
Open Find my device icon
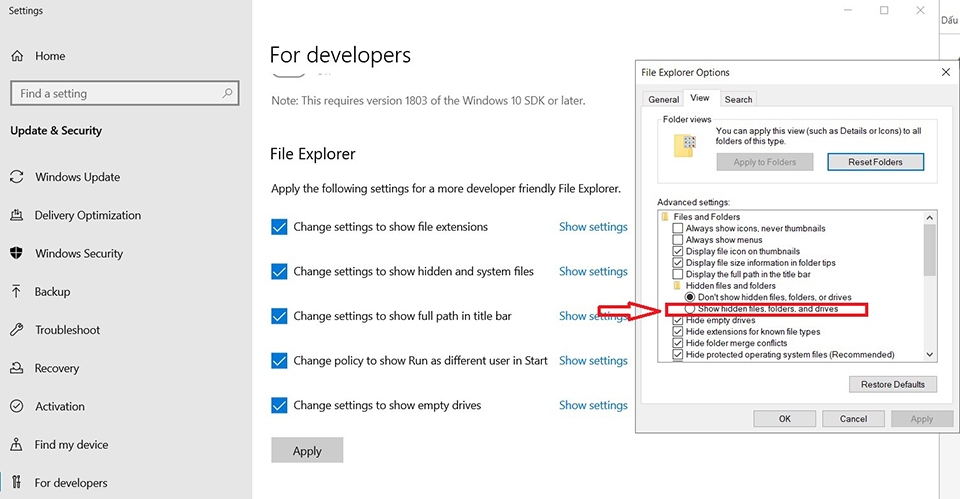coord(17,445)
